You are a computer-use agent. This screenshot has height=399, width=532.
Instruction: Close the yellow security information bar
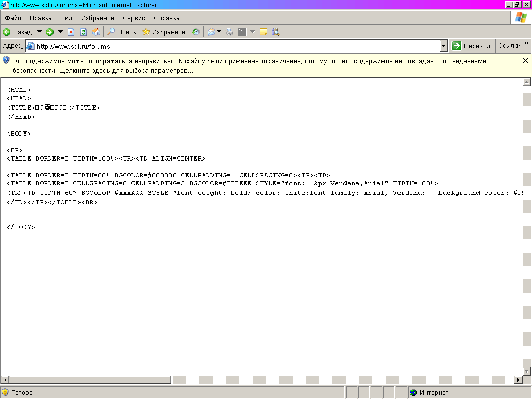tap(525, 61)
